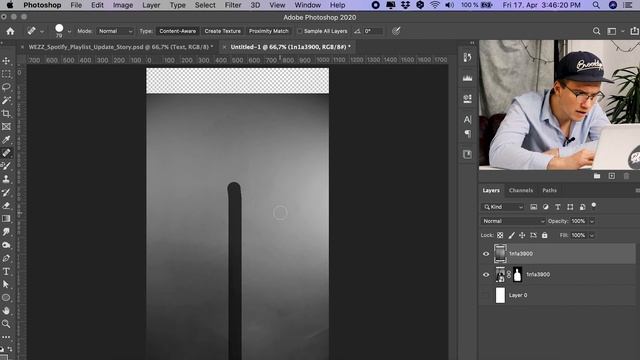Image resolution: width=640 pixels, height=360 pixels.
Task: Open the Edit Toolbar three-dots menu
Action: (6, 337)
